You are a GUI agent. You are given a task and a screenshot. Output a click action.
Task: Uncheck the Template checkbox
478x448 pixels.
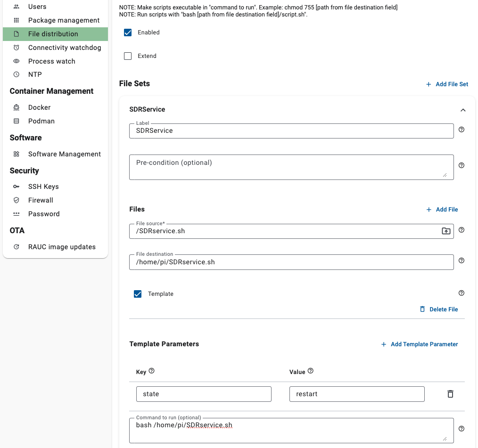[x=138, y=293]
